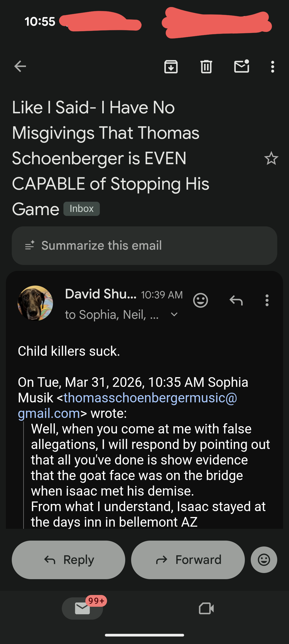Image resolution: width=289 pixels, height=644 pixels.
Task: Open top overflow menu
Action: (272, 66)
